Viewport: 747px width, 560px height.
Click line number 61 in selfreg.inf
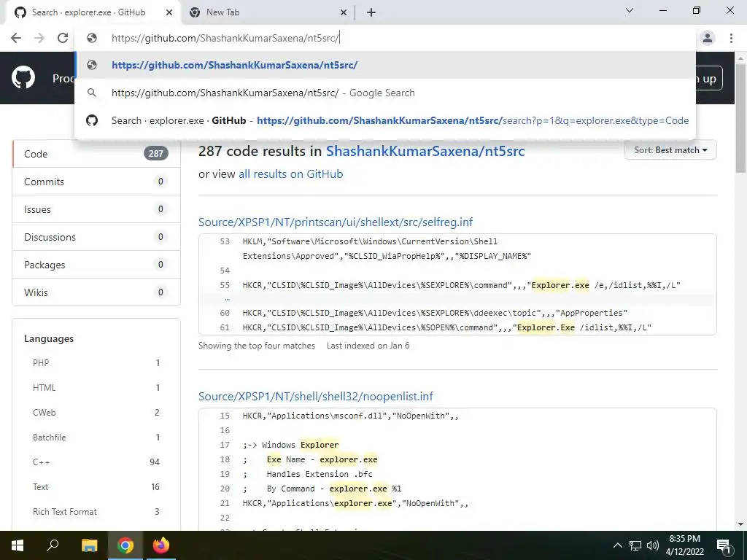click(225, 327)
